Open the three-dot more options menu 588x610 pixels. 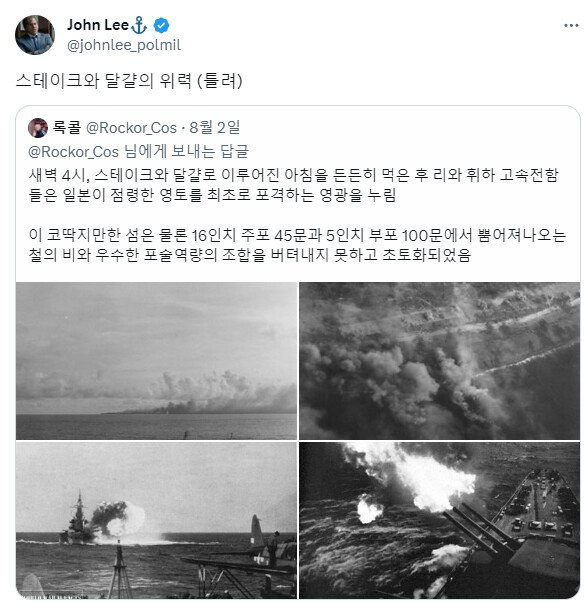pyautogui.click(x=571, y=25)
